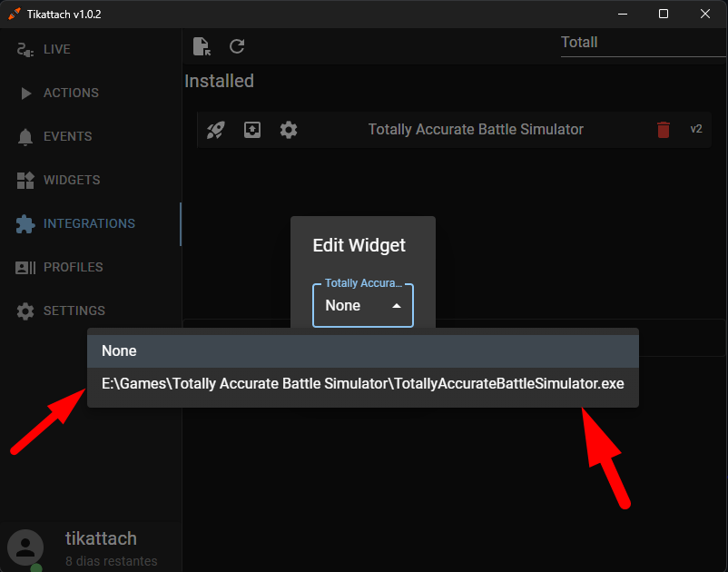
Task: Open SETTINGS in the sidebar
Action: click(x=91, y=311)
